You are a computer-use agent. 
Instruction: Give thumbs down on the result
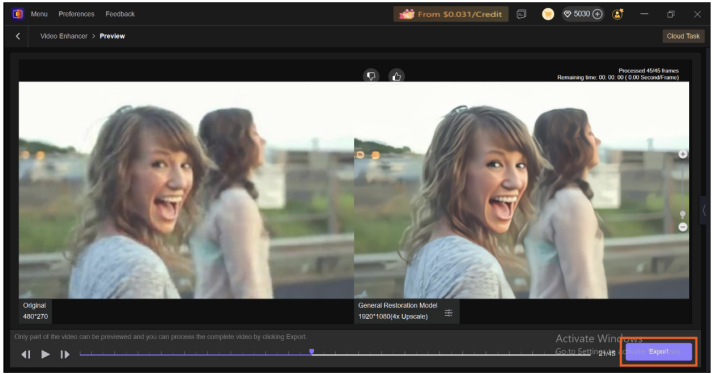point(371,76)
